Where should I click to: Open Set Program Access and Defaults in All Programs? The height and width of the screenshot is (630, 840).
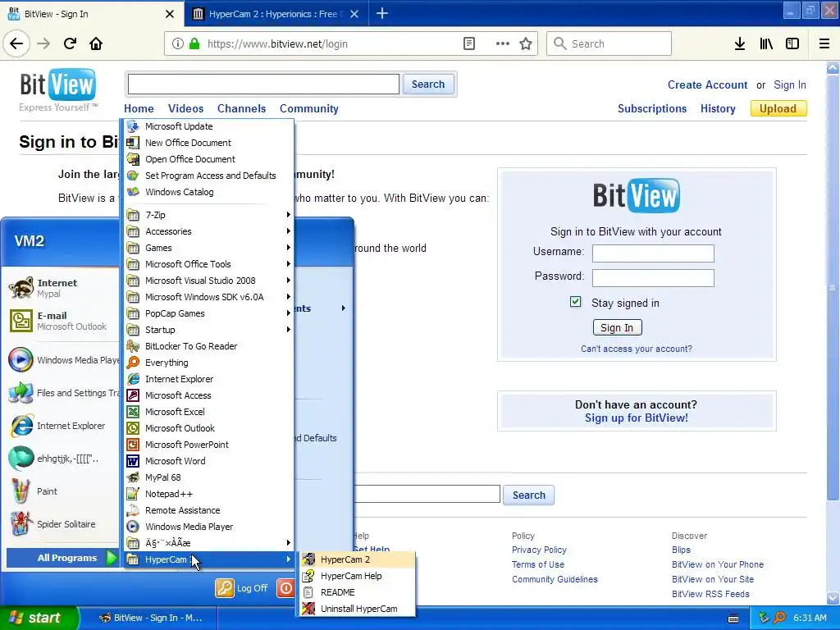[x=209, y=176]
